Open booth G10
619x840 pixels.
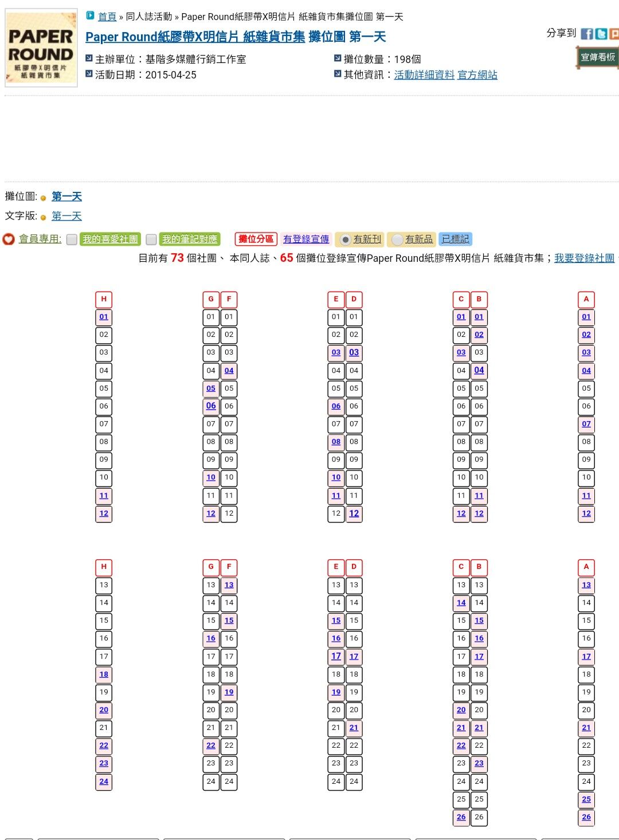(211, 478)
